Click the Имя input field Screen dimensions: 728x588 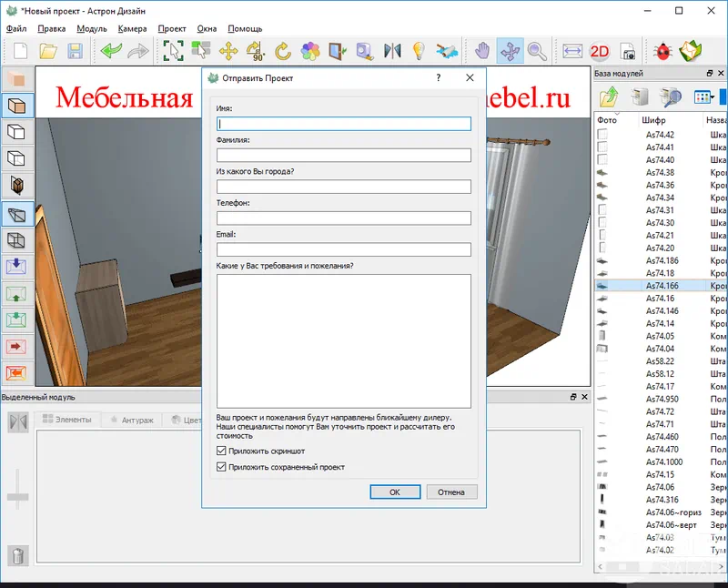[x=344, y=124]
